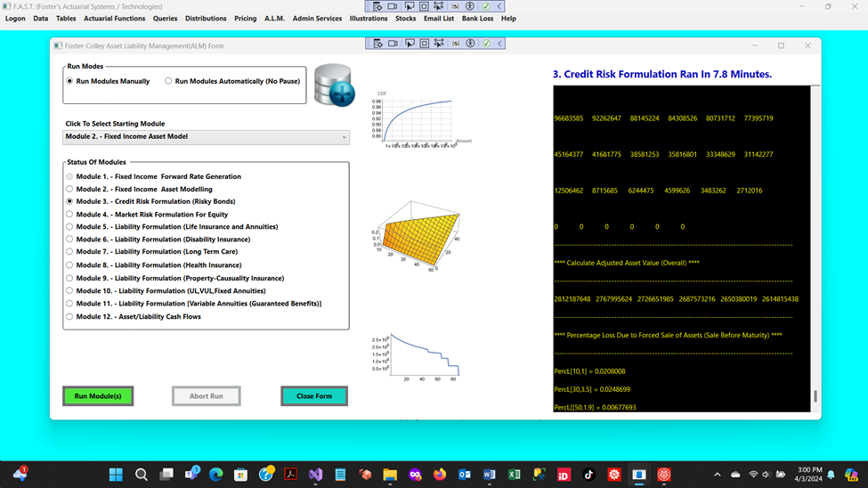868x488 pixels.
Task: Open Microsoft Word from the taskbar
Action: 489,475
